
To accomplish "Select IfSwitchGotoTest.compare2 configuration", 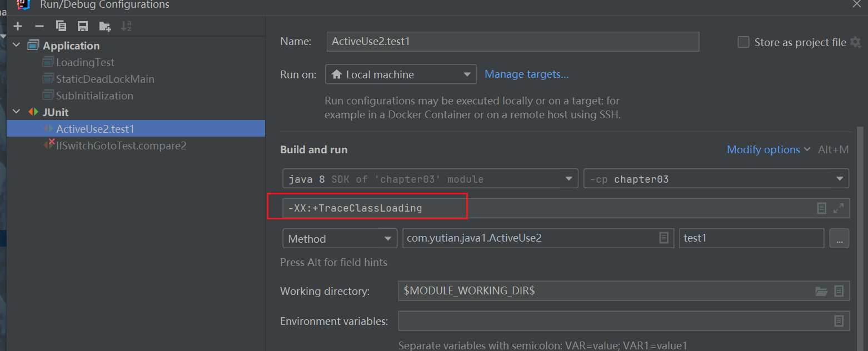I will [121, 146].
